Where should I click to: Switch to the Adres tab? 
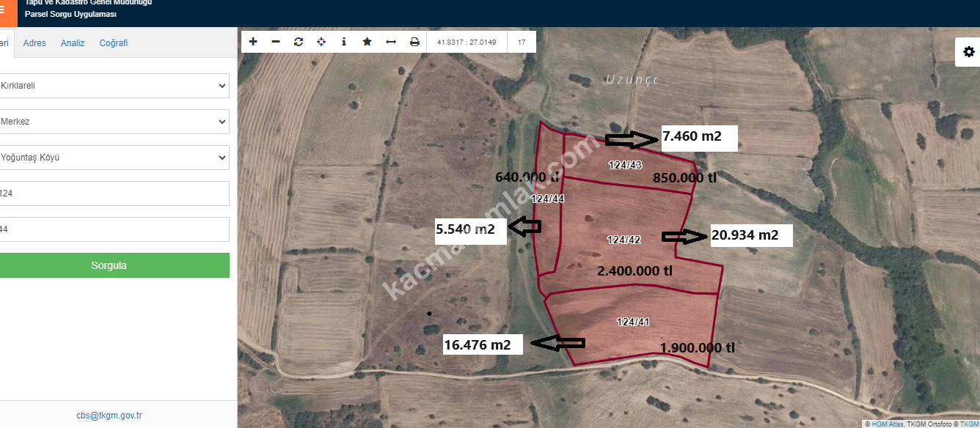tap(34, 43)
